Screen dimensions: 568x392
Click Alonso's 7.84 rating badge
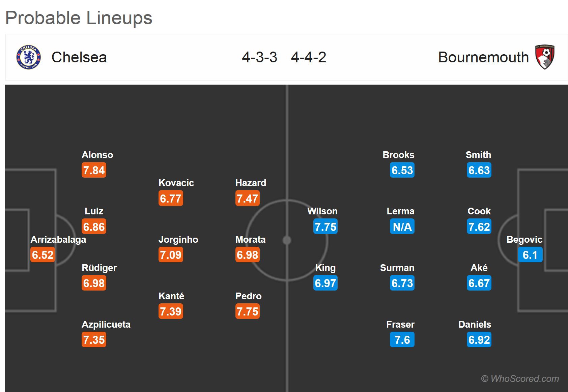click(x=94, y=170)
